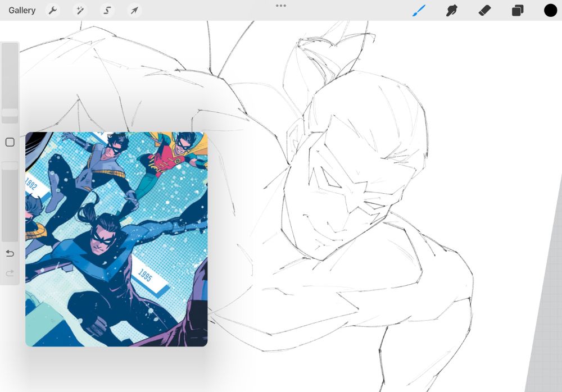Screen dimensions: 562x392
Task: Click the 1995 label in reference image
Action: pos(146,275)
